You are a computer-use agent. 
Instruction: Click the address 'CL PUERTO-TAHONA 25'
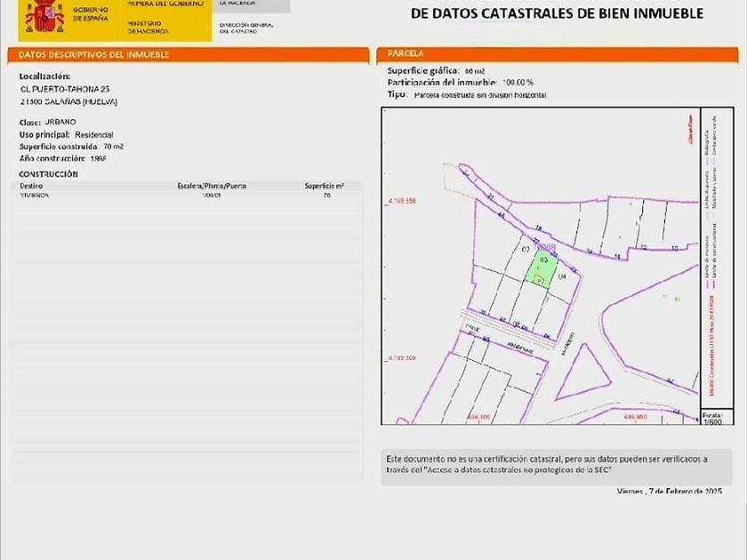click(x=65, y=89)
